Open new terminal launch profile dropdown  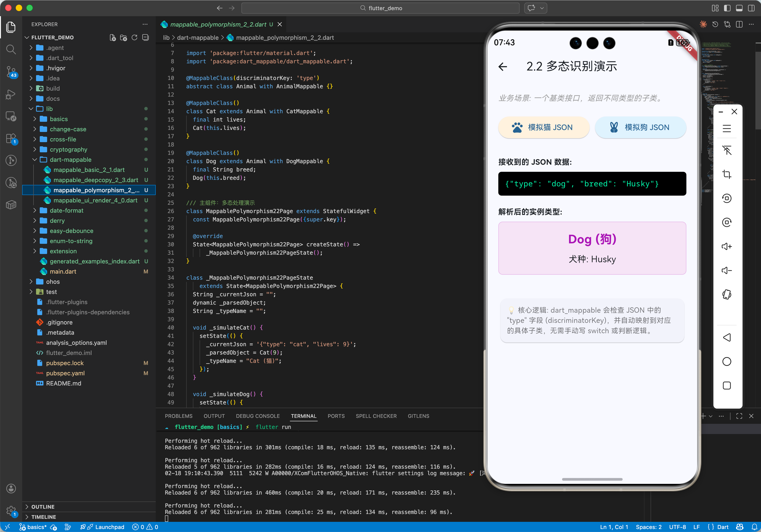pos(710,416)
